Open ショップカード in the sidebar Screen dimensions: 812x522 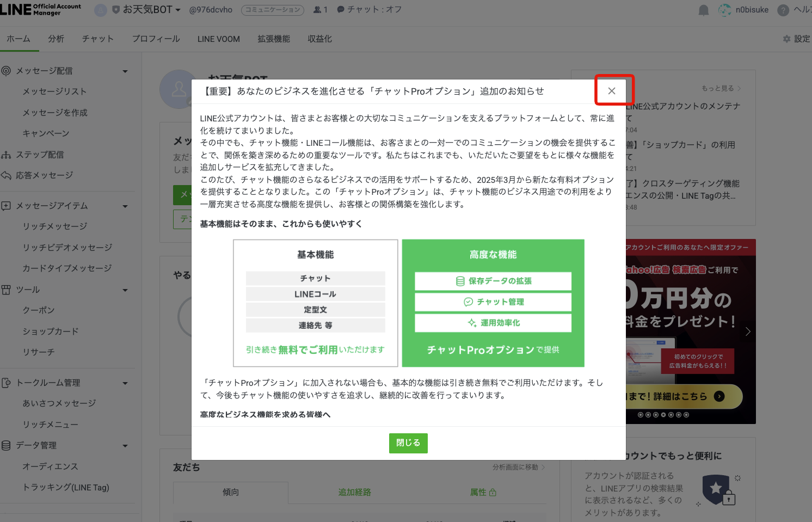pyautogui.click(x=51, y=331)
